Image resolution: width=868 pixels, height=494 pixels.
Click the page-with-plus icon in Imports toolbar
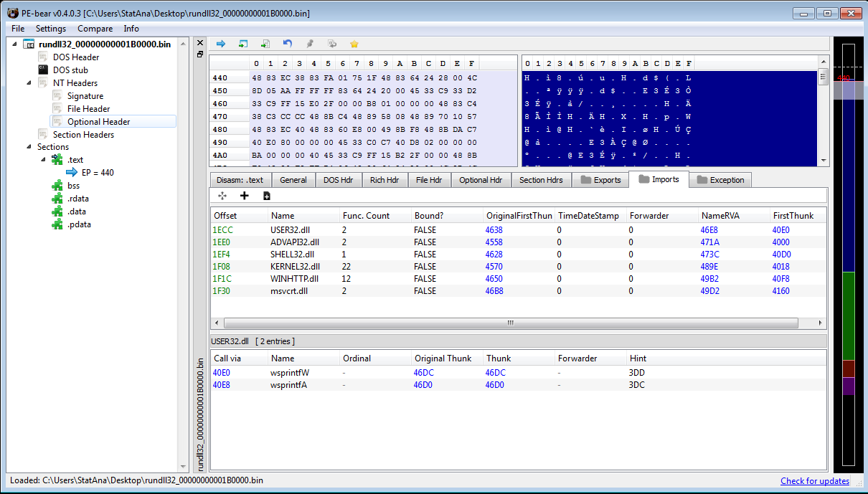coord(266,196)
